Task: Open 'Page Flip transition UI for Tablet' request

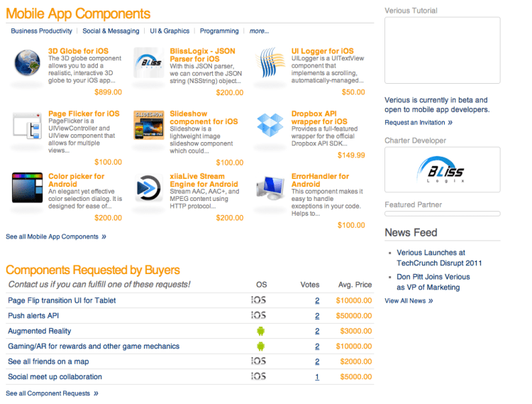Action: [x=62, y=300]
